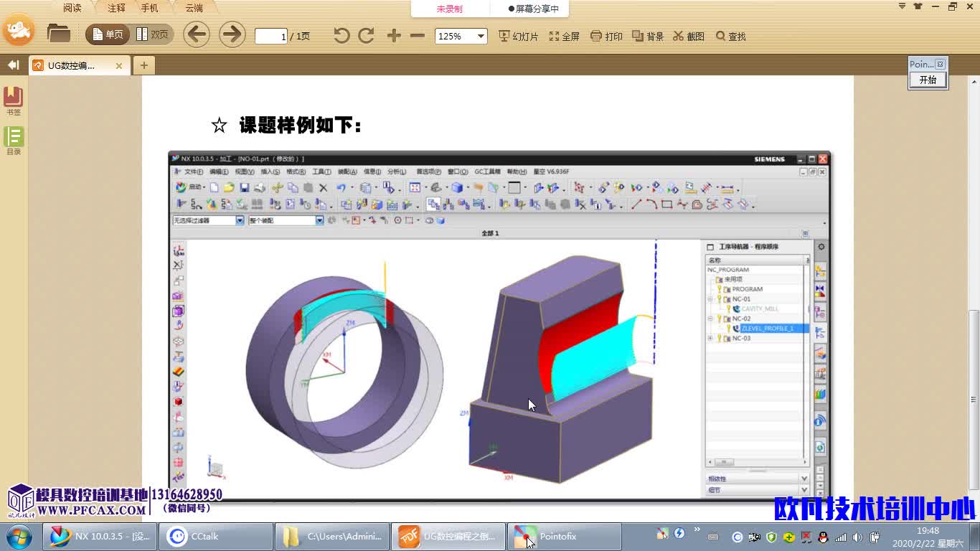Toggle the sidebar collapse arrow
Image resolution: width=980 pixels, height=551 pixels.
[13, 65]
